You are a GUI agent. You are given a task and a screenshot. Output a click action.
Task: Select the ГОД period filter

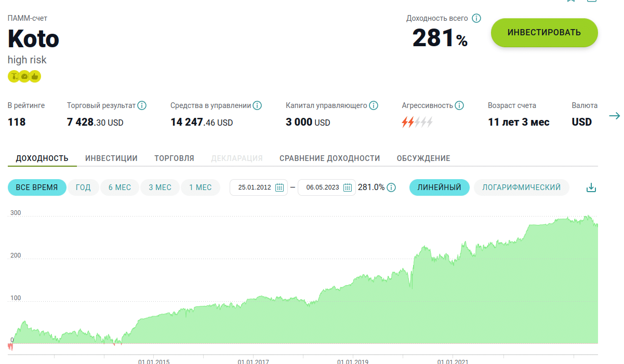(x=83, y=187)
